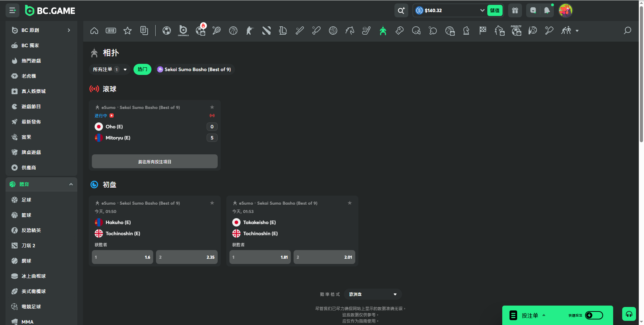Open the notifications bell
This screenshot has width=644, height=325.
[x=547, y=10]
